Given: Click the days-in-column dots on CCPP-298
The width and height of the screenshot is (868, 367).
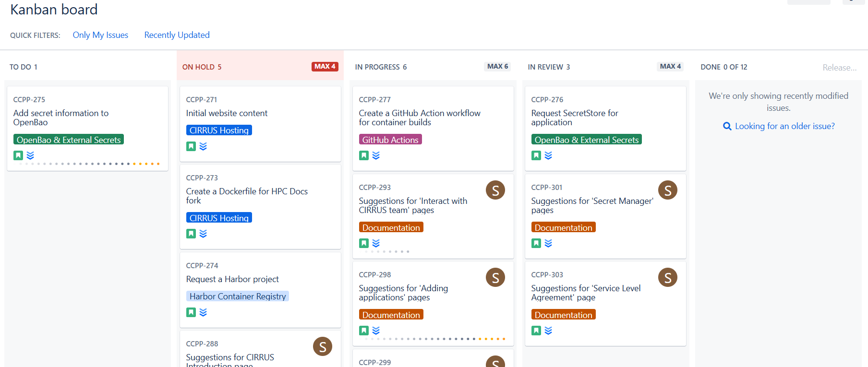Looking at the screenshot, I should (434, 339).
